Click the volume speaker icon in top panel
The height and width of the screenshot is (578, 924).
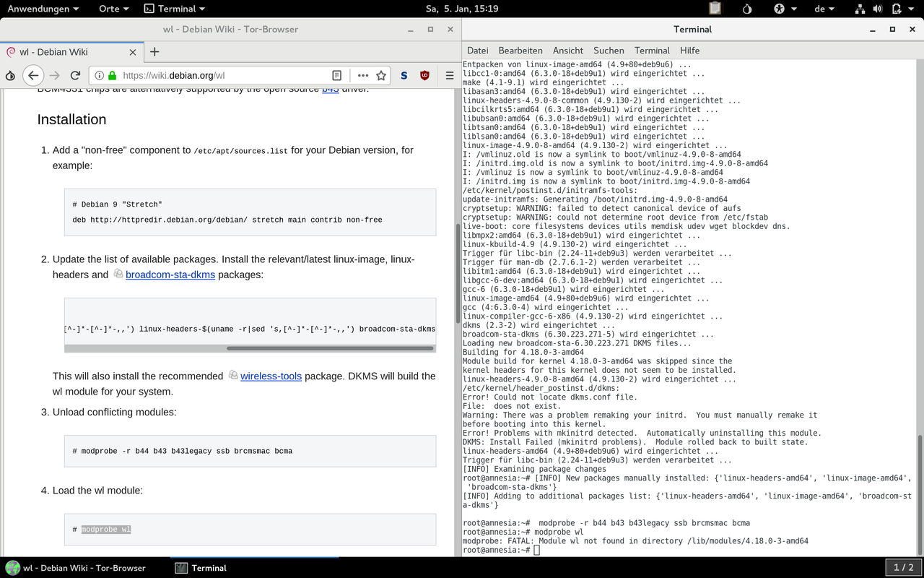pyautogui.click(x=878, y=9)
